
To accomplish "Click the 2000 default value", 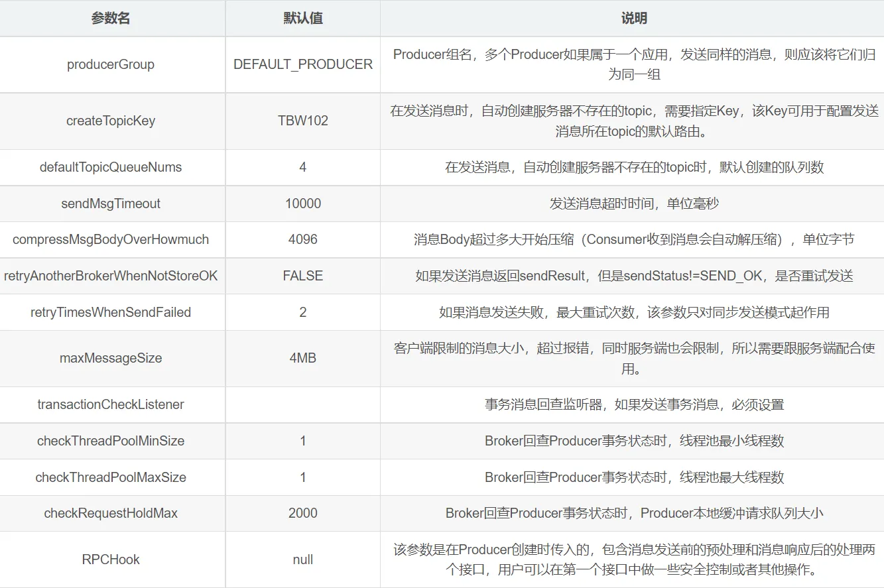I will coord(303,513).
